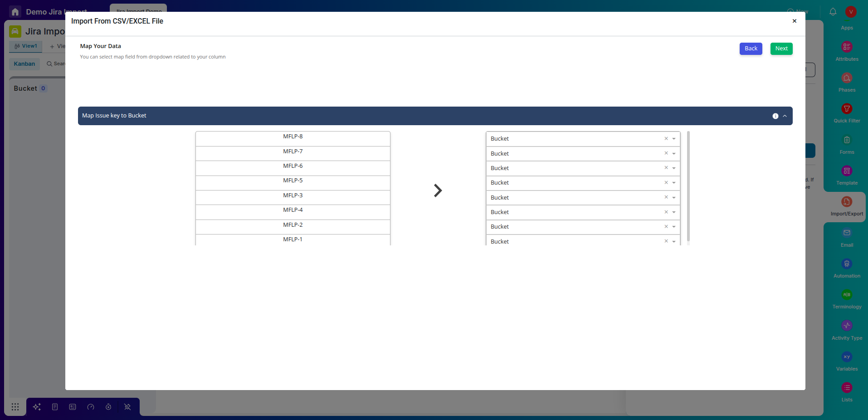Image resolution: width=868 pixels, height=420 pixels.
Task: Switch to the View1 tab
Action: tap(26, 46)
